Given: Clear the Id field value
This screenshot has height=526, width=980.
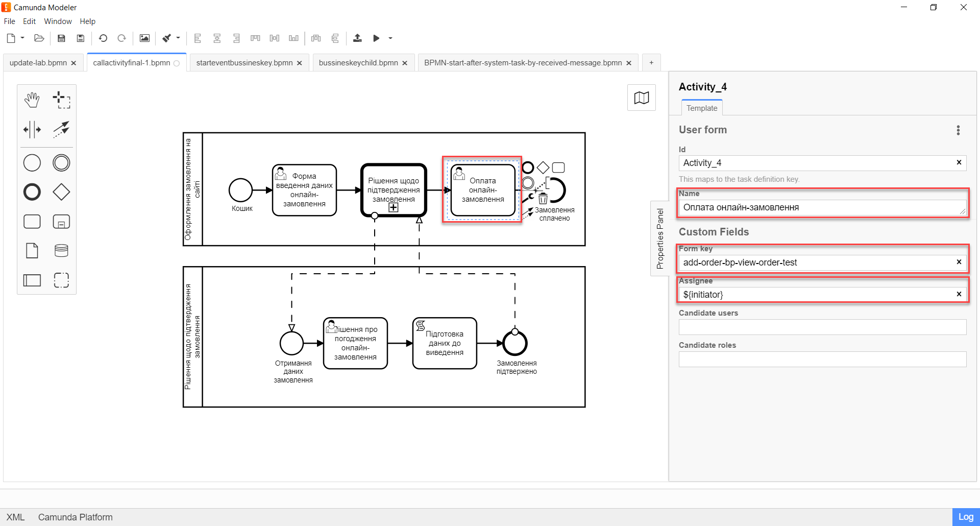Looking at the screenshot, I should pos(959,162).
